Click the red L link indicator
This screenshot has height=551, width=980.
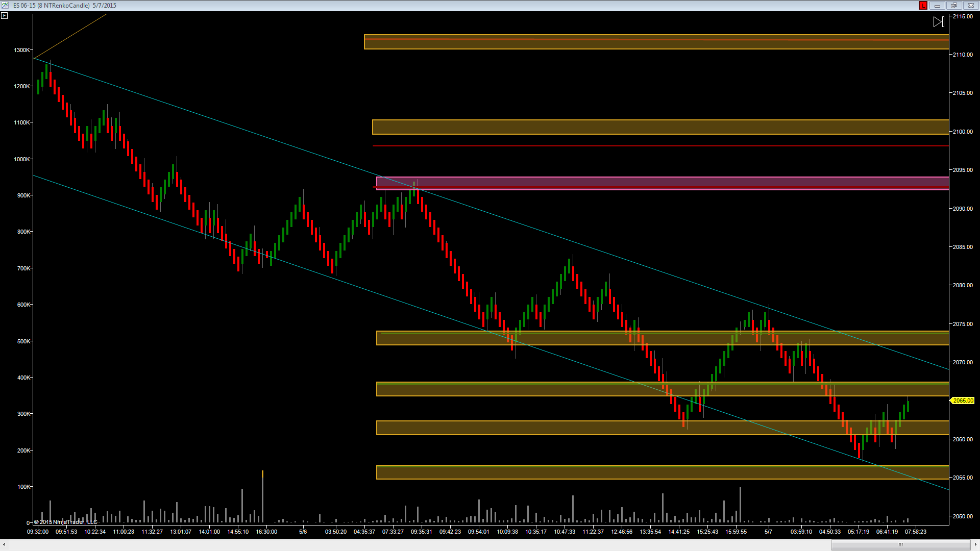point(923,6)
